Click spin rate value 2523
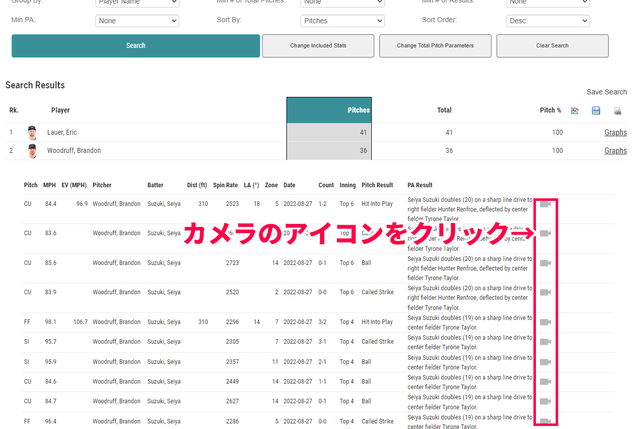This screenshot has height=429, width=640. [232, 204]
